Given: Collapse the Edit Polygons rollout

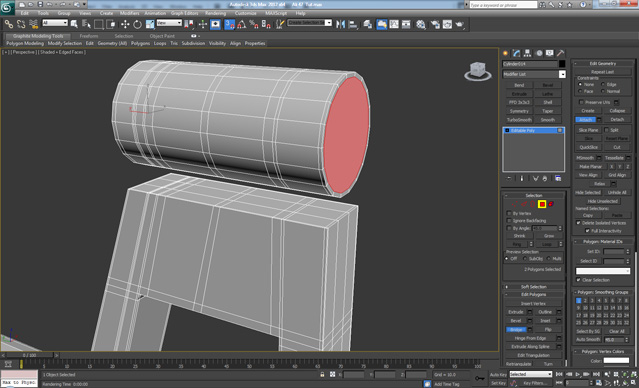Looking at the screenshot, I should [x=533, y=295].
